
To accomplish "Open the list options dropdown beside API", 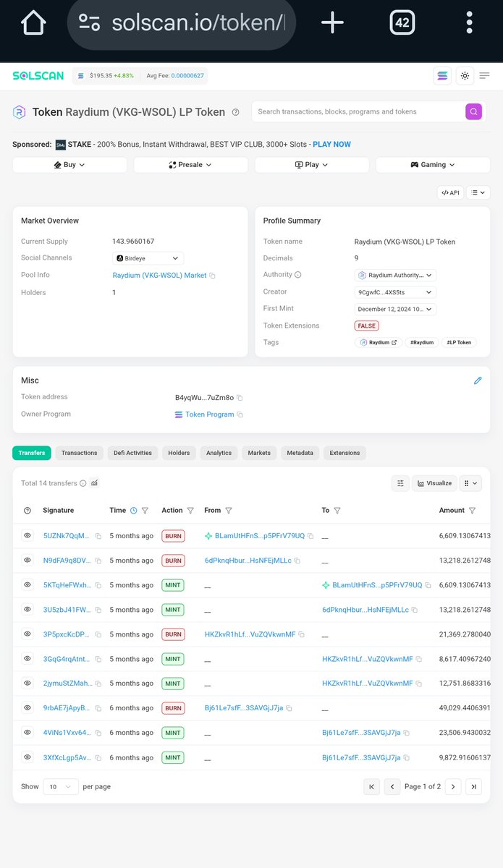I will coord(478,192).
